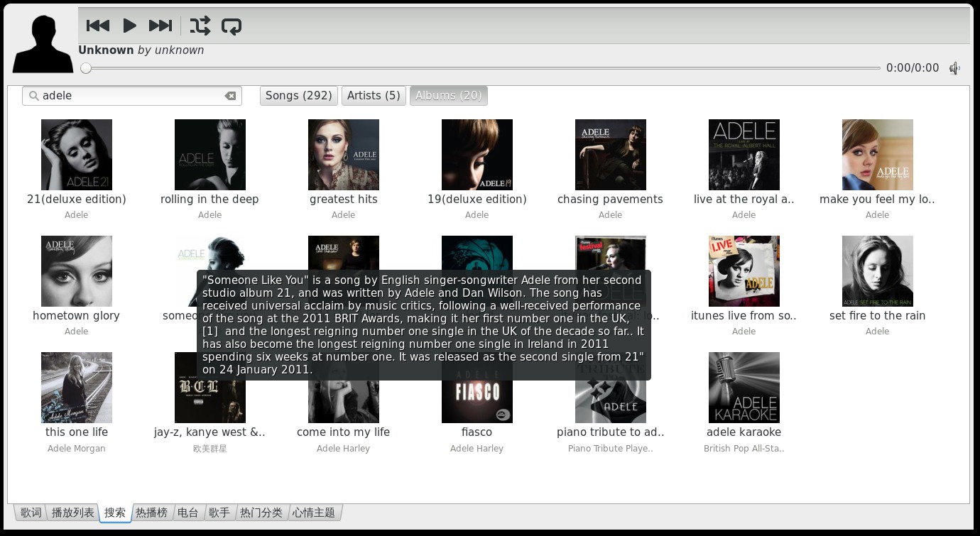
Task: Open make you feel my love cover
Action: point(878,155)
